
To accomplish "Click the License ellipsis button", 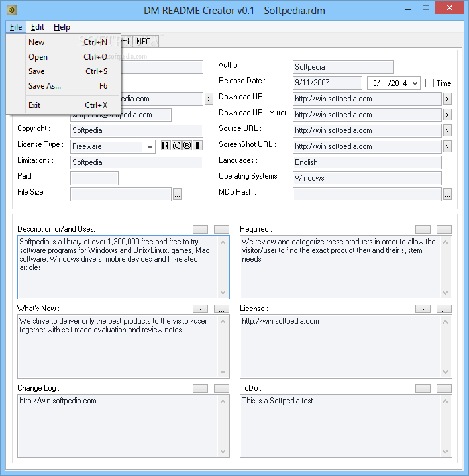I will [x=444, y=309].
